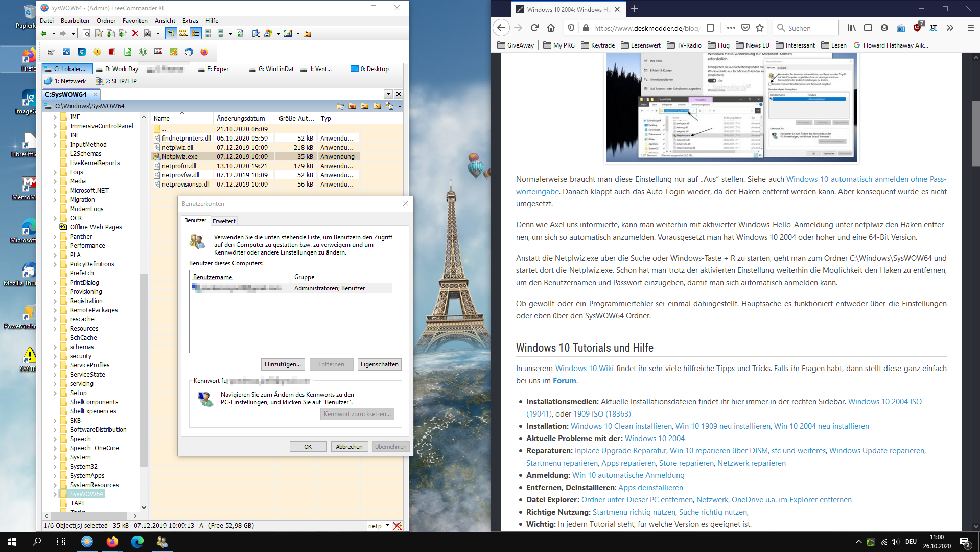The image size is (980, 552).
Task: Toggle Reader View in Firefox address bar
Action: point(710,28)
